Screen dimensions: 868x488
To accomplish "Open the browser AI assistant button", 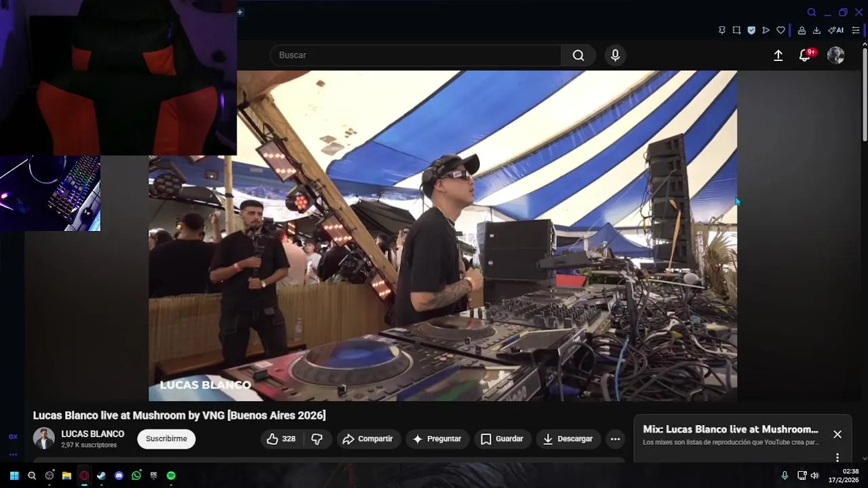I will pyautogui.click(x=835, y=30).
